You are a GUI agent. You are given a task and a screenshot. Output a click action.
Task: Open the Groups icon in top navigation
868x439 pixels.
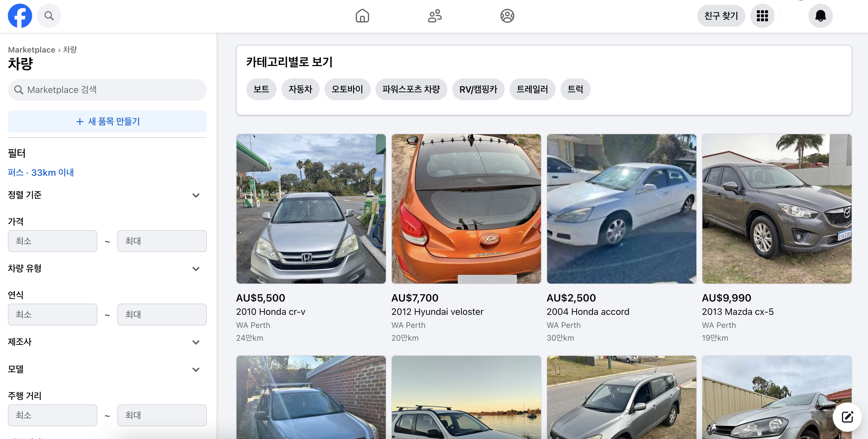(x=507, y=15)
